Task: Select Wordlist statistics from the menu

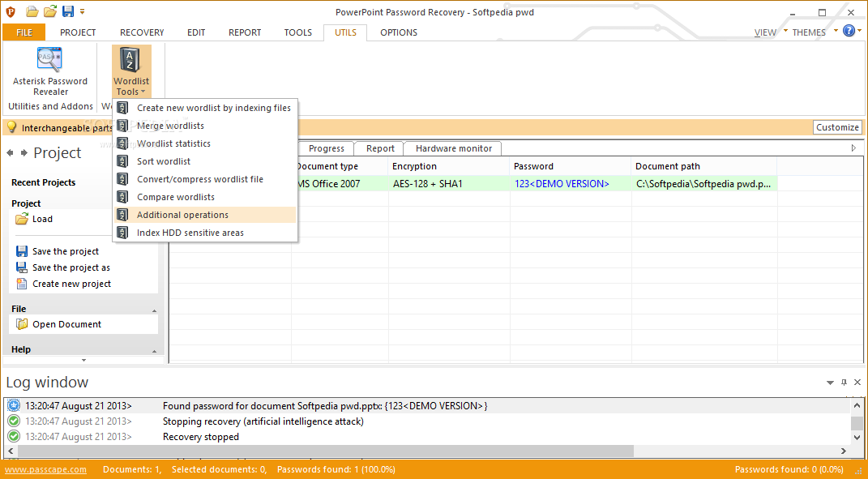Action: [205, 143]
